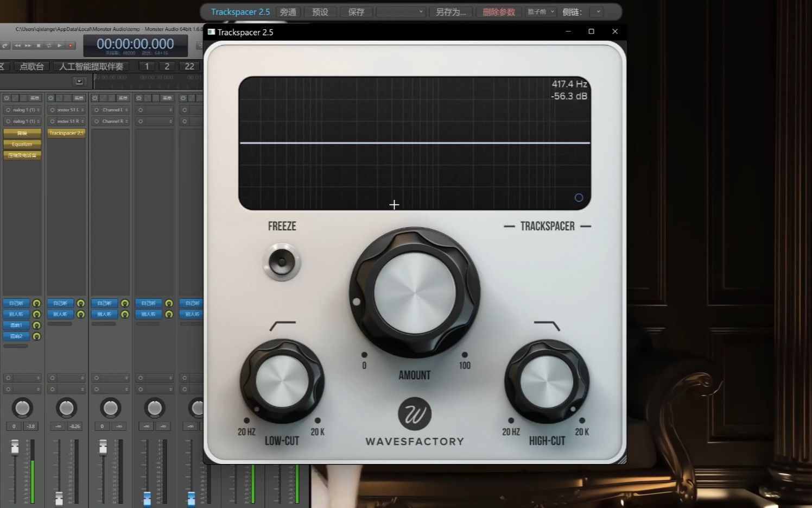Click the -8.26 level value box
The image size is (812, 508).
pos(74,427)
